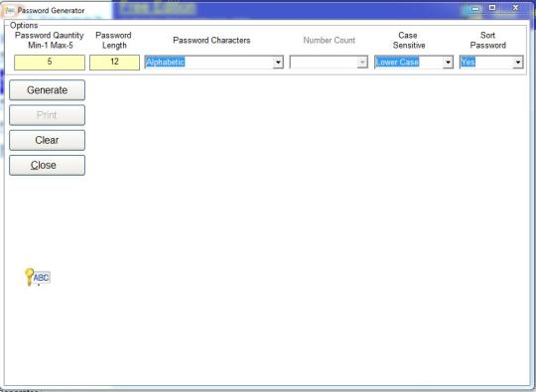
Task: Select the Lower Case combo box text
Action: pos(397,63)
